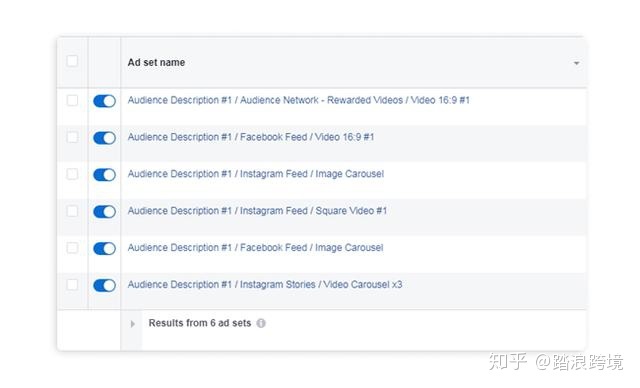Toggle off the Rewarded Videos ad set
The width and height of the screenshot is (640, 388).
(104, 101)
